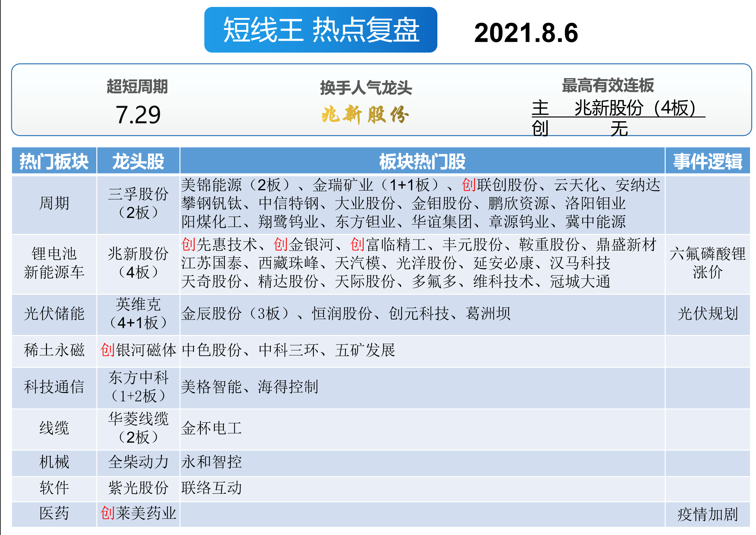The height and width of the screenshot is (535, 756).
Task: Select 海得控制 stock name
Action: click(288, 387)
